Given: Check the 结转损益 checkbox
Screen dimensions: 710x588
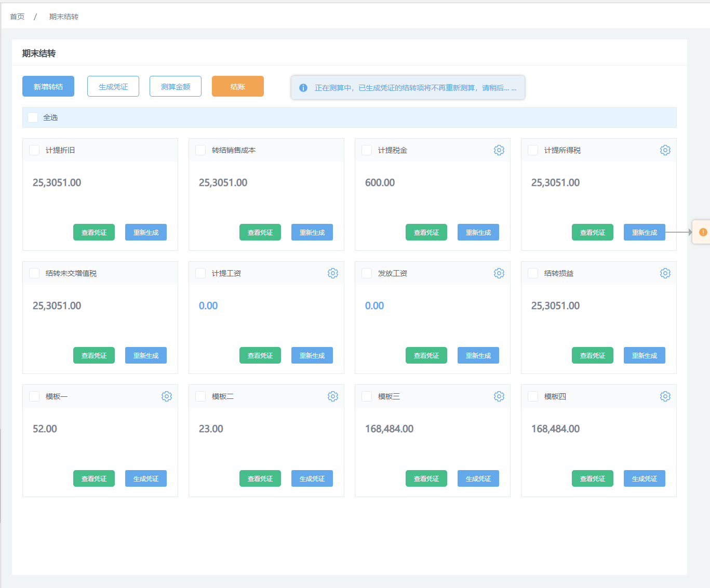Looking at the screenshot, I should [533, 273].
